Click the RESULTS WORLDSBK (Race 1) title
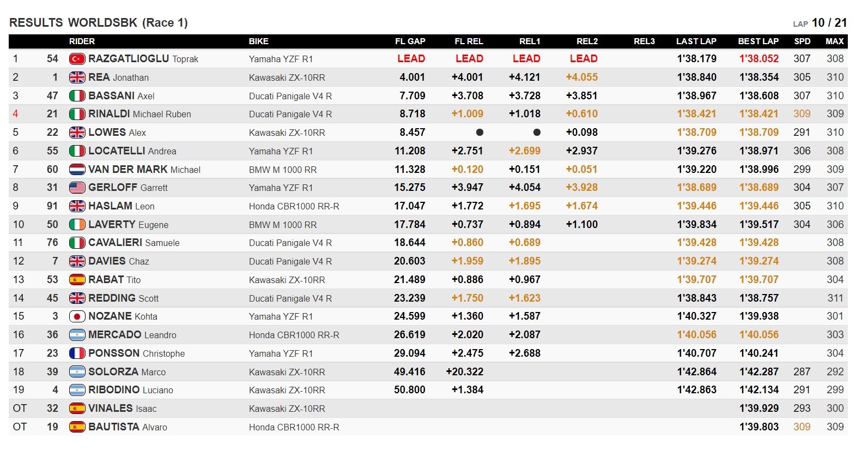The image size is (868, 450). 99,23
